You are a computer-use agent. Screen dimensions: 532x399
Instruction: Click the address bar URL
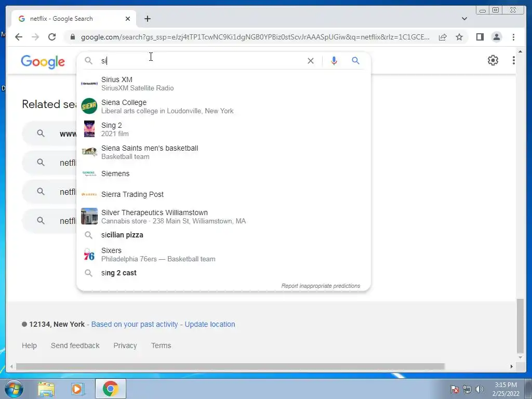pos(255,37)
